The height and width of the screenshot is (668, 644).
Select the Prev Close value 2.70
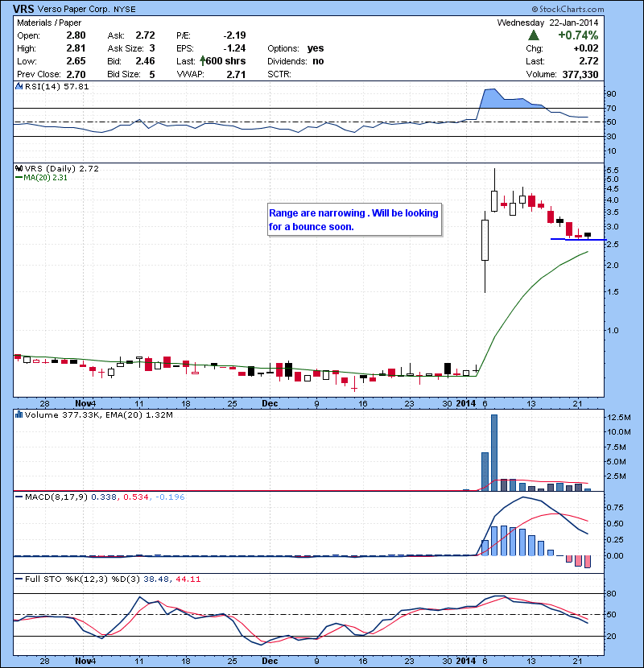tap(76, 75)
